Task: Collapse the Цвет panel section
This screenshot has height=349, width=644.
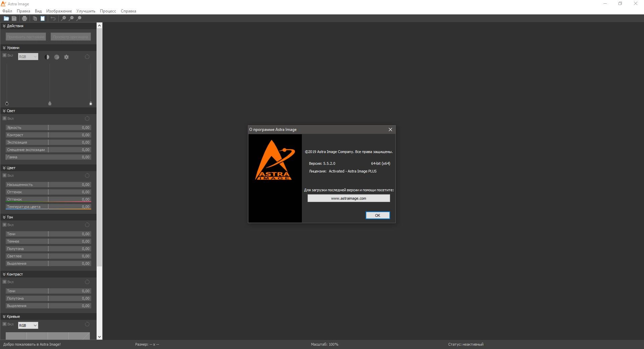Action: (x=4, y=168)
